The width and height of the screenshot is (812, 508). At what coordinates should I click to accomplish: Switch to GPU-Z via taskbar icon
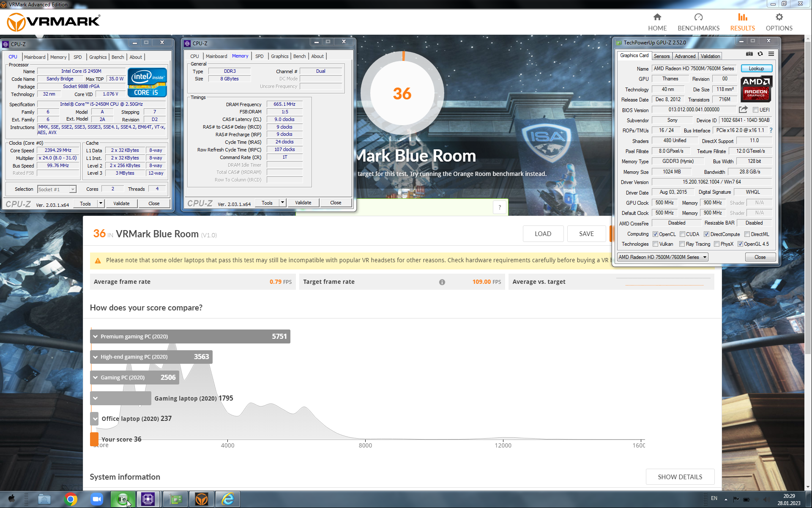(x=175, y=500)
